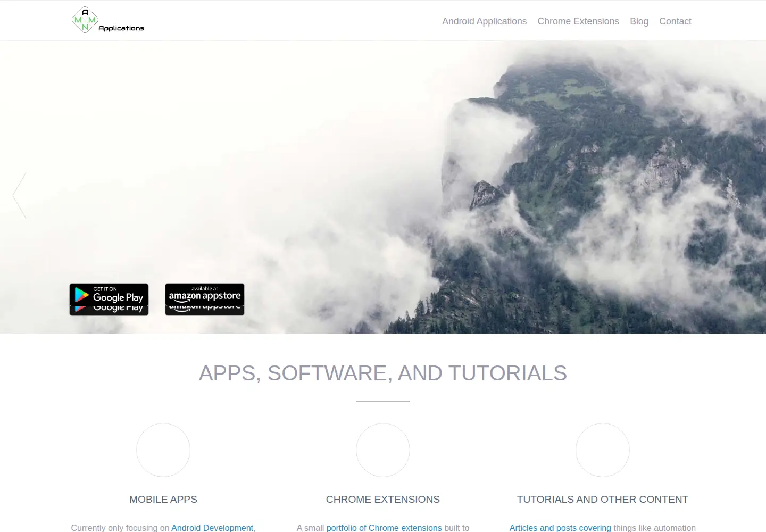Screen dimensions: 766x532
Task: Open the Contact navigation item
Action: point(675,21)
